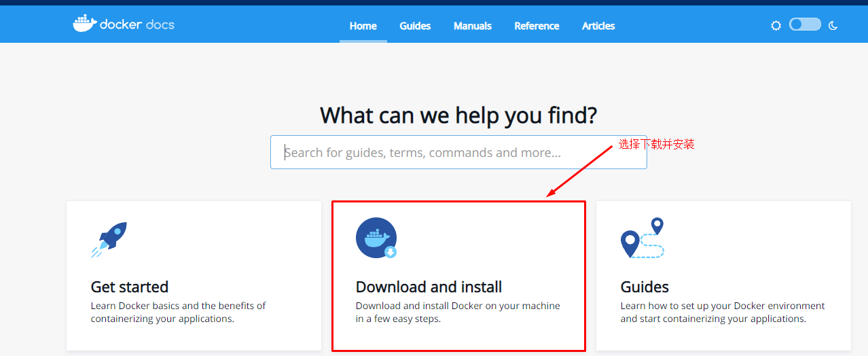Viewport: 868px width, 356px height.
Task: Select the Articles tab
Action: point(598,26)
